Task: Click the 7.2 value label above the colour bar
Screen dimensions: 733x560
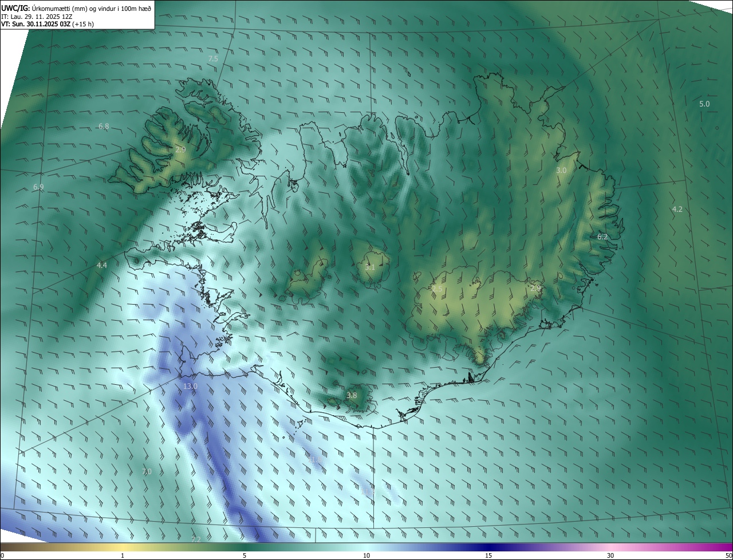Action: (196, 539)
